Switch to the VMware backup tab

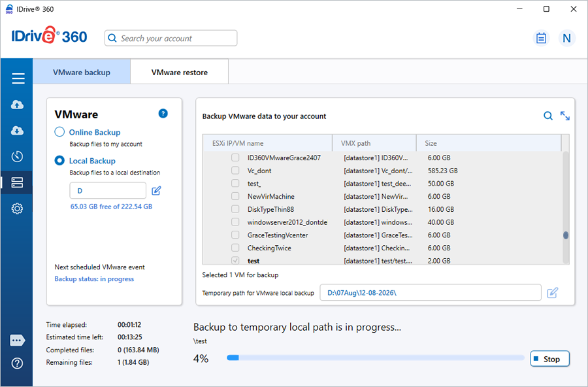(x=82, y=72)
